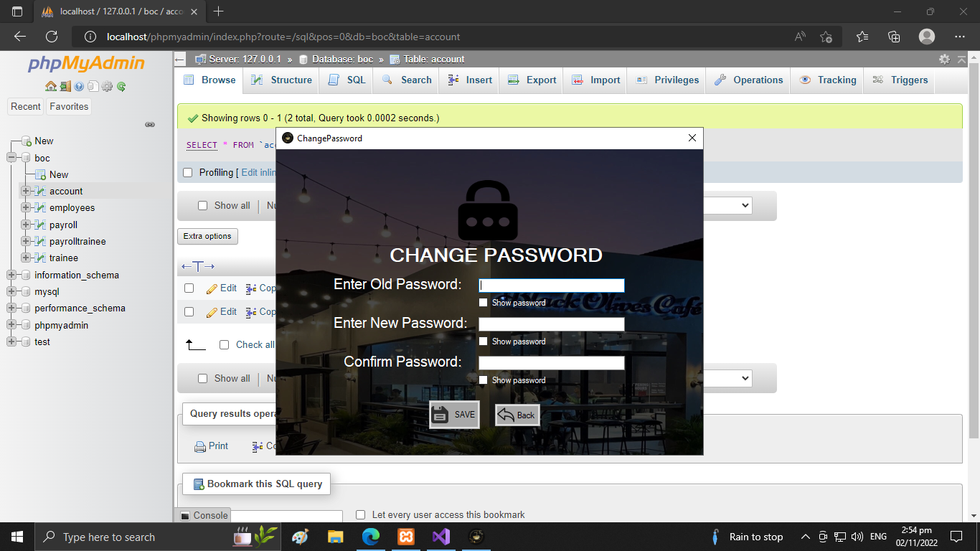
Task: Click inside the Enter New Password field
Action: coord(551,324)
